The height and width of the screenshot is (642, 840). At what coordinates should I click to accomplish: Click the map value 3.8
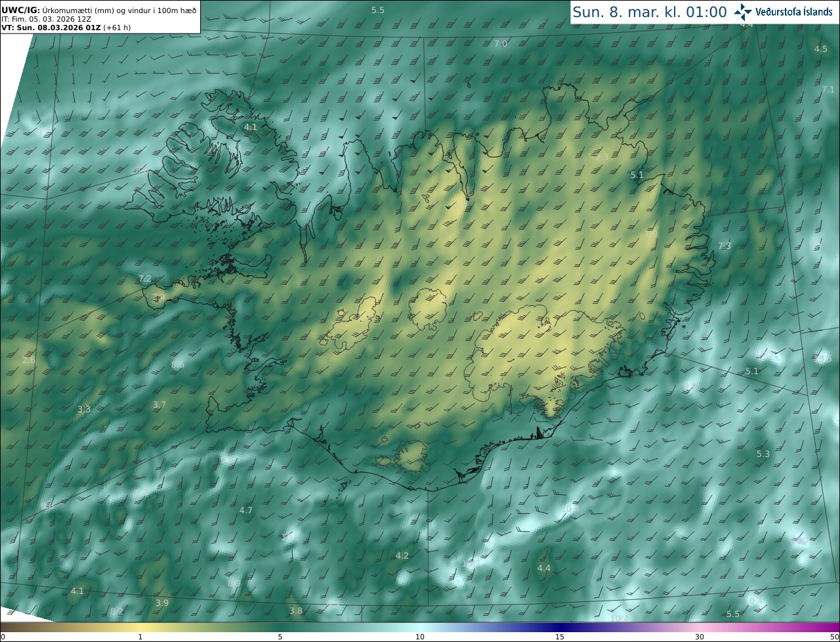click(296, 611)
